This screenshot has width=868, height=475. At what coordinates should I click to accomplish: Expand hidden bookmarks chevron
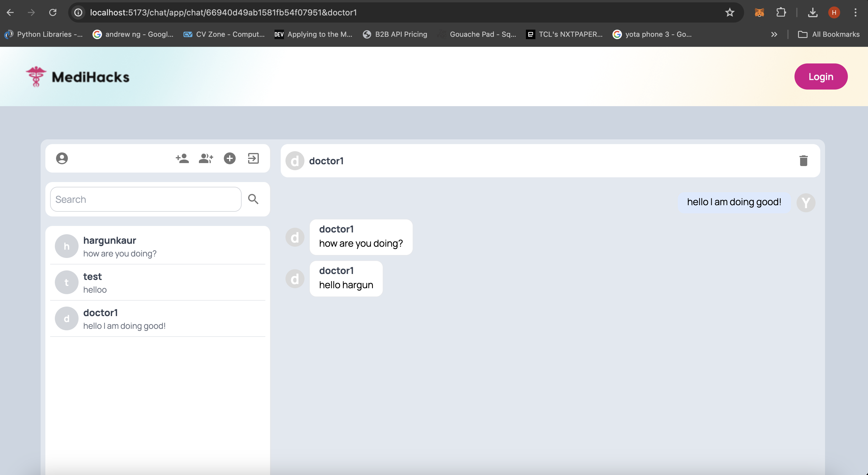[x=774, y=34]
